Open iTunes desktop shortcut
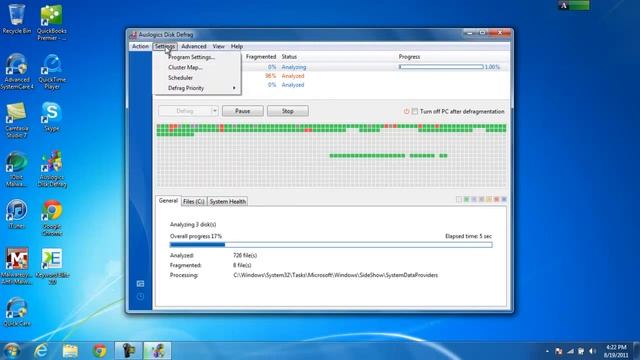Viewport: 640px width, 360px height. 16,214
